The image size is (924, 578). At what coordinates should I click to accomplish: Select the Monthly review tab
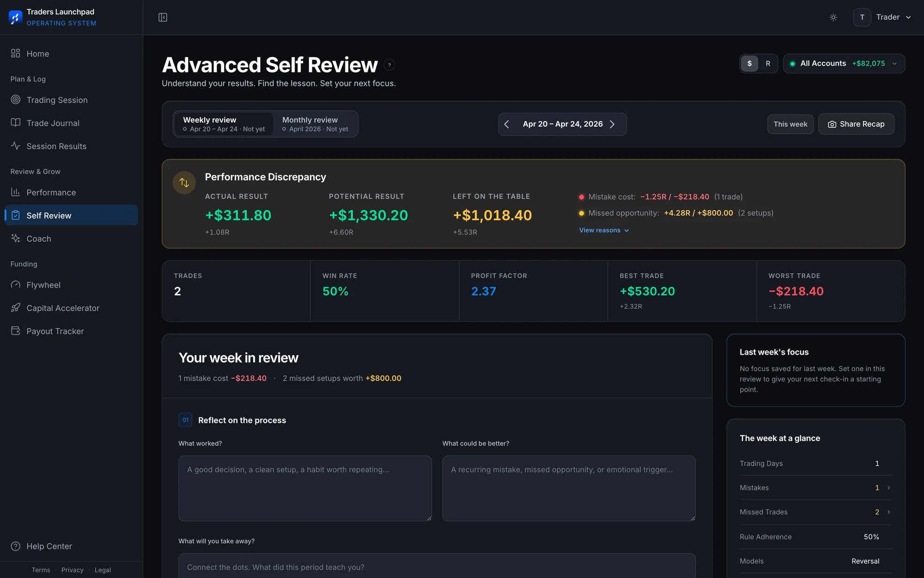click(315, 124)
